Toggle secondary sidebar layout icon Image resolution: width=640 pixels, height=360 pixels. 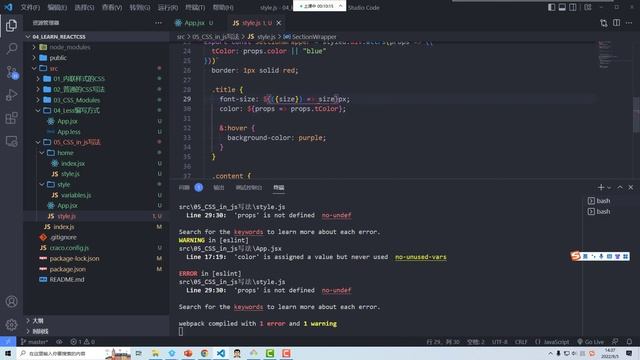coord(573,7)
